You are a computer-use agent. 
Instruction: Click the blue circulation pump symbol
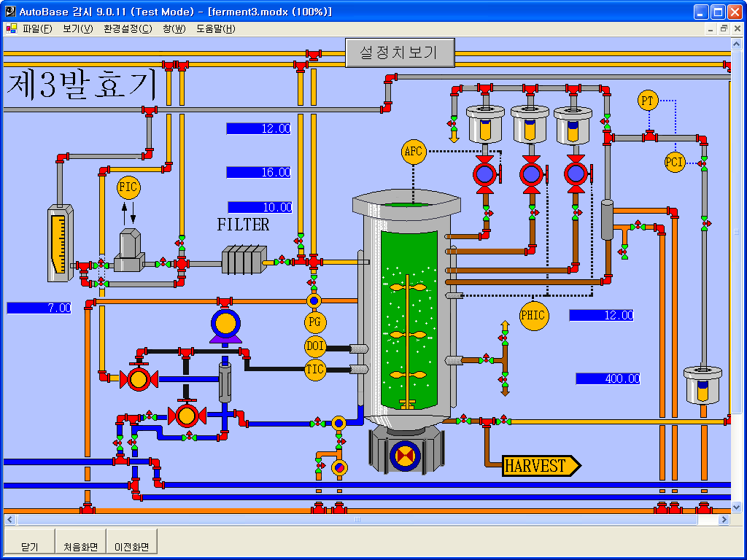[x=225, y=324]
